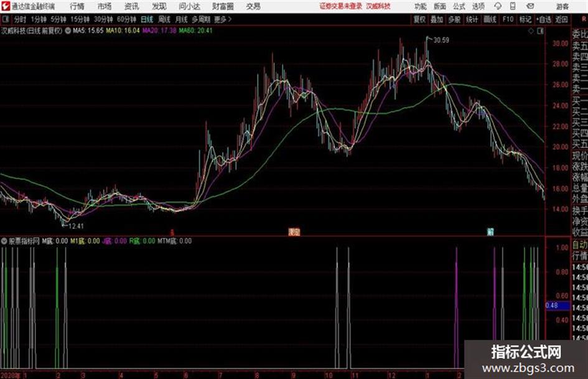Image resolution: width=588 pixels, height=379 pixels.
Task: Click the M1底: 0.00 indicator label
Action: pyautogui.click(x=85, y=241)
